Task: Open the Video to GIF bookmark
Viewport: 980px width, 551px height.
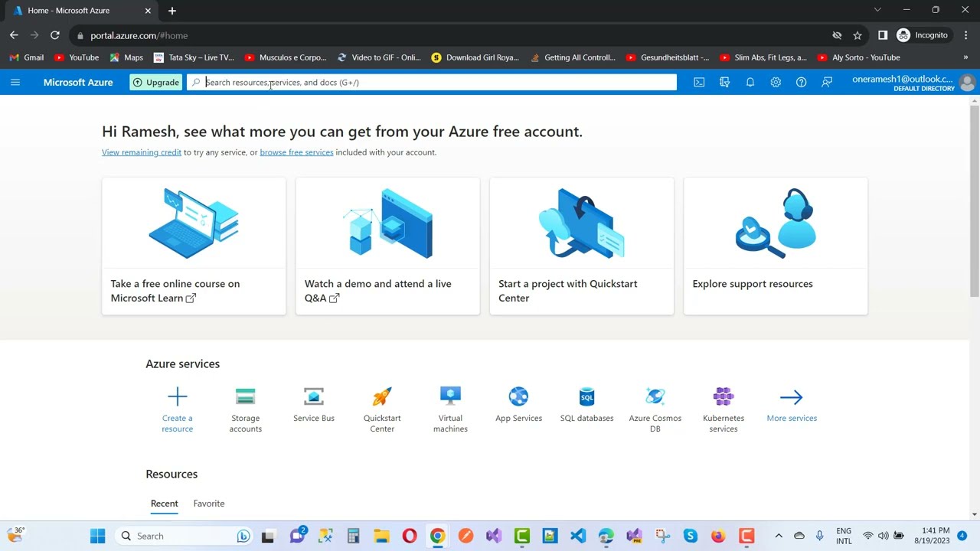Action: click(380, 57)
